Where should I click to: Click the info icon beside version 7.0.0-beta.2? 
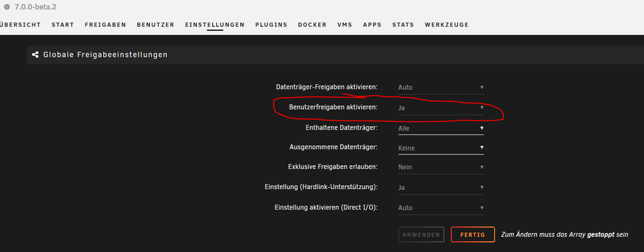click(x=6, y=7)
